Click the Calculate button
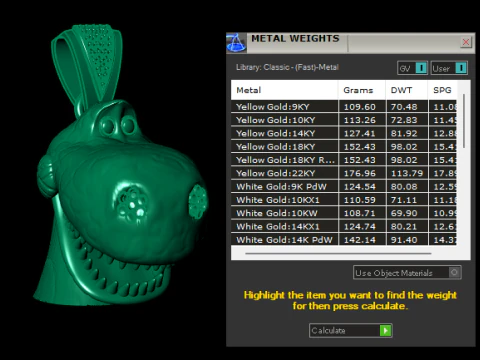The height and width of the screenshot is (360, 480). (x=351, y=331)
